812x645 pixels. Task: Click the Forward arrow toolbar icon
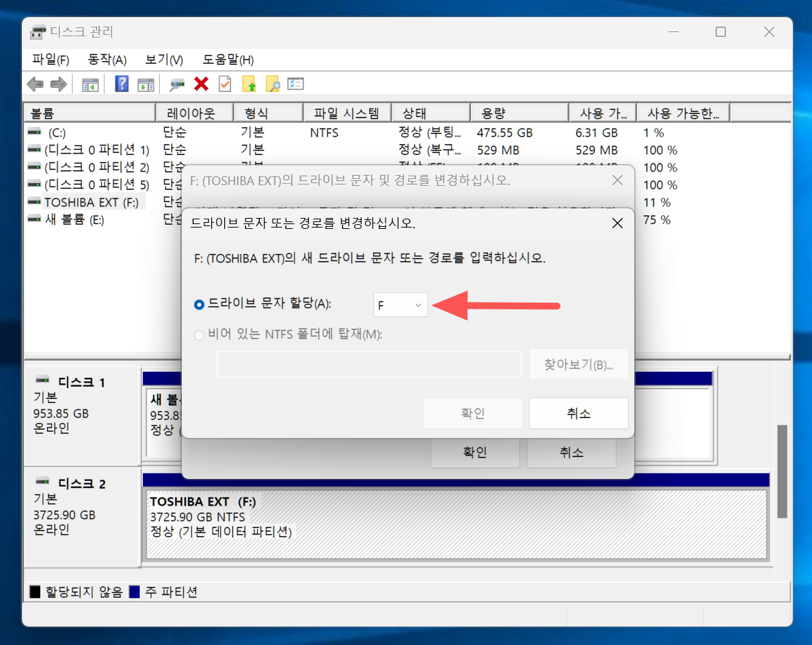click(x=59, y=84)
